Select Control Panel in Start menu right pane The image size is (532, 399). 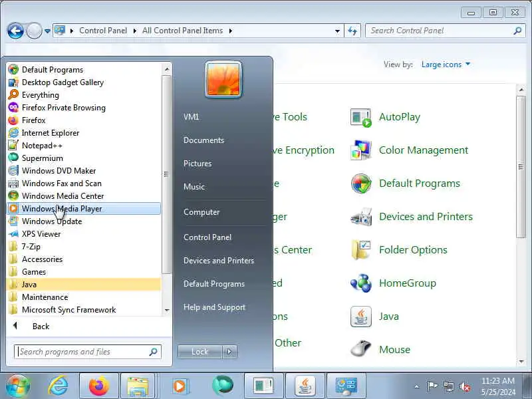tap(207, 237)
